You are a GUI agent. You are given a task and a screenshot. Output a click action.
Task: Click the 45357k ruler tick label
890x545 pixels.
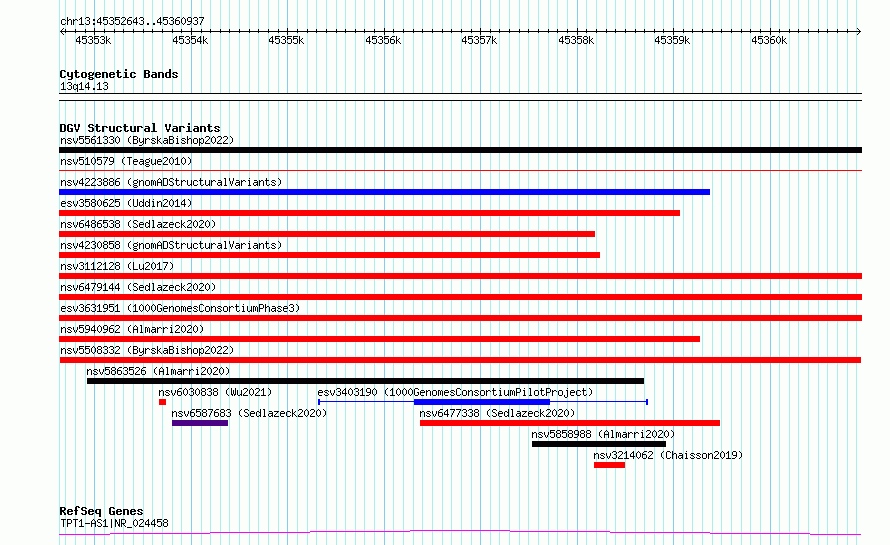point(479,40)
